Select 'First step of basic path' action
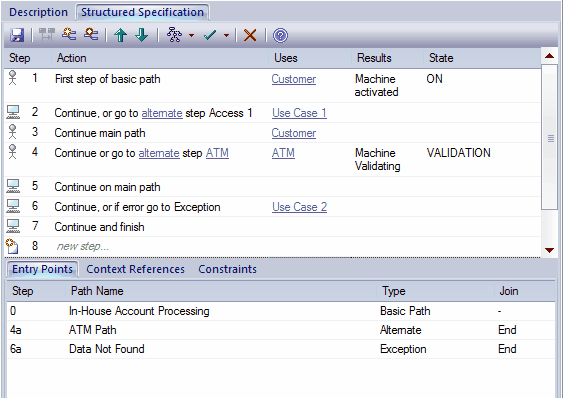This screenshot has width=564, height=398. click(108, 79)
